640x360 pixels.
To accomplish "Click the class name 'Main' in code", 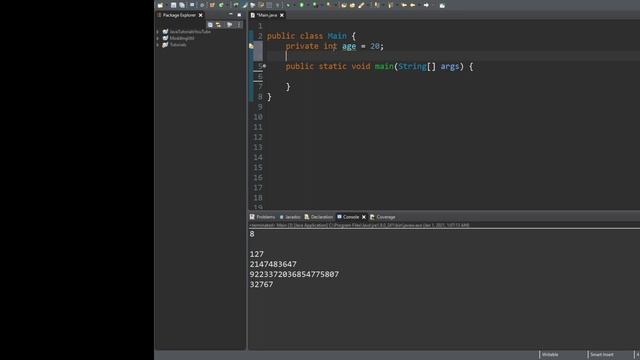I will (x=337, y=36).
